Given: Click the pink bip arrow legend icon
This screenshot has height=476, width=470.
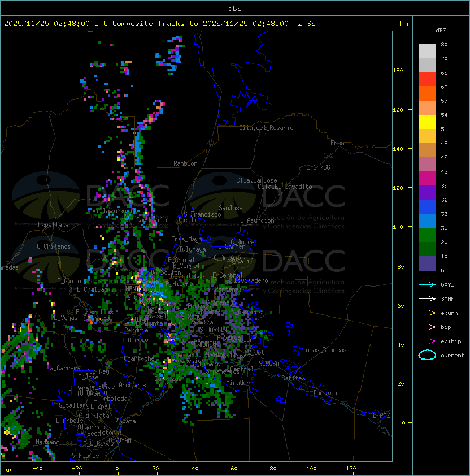Looking at the screenshot, I should [427, 327].
